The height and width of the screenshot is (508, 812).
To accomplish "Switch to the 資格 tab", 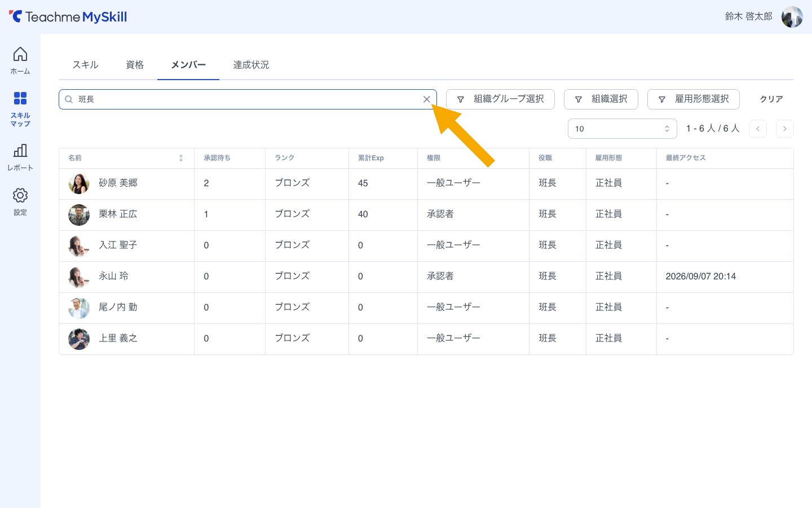I will point(135,65).
